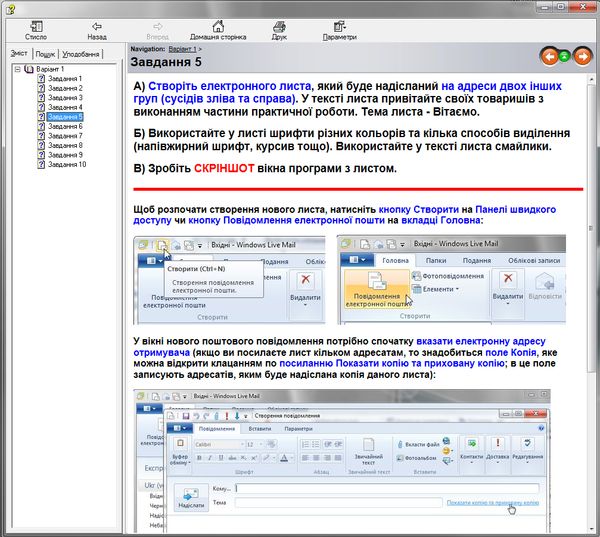Click the green up-level round button
The width and height of the screenshot is (600, 537).
[564, 57]
